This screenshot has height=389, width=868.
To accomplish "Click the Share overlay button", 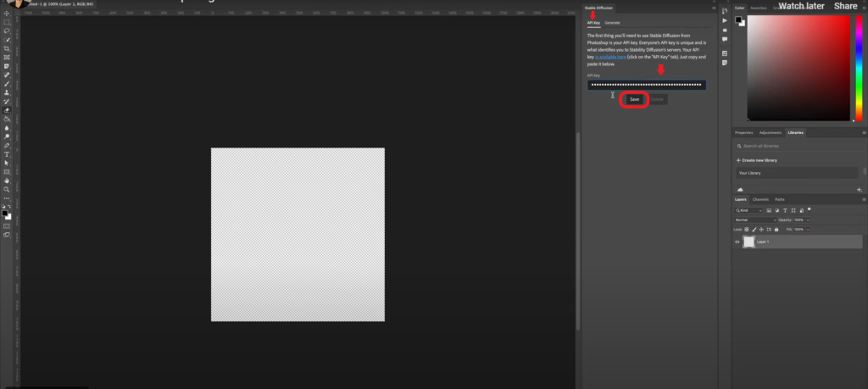I will point(845,6).
